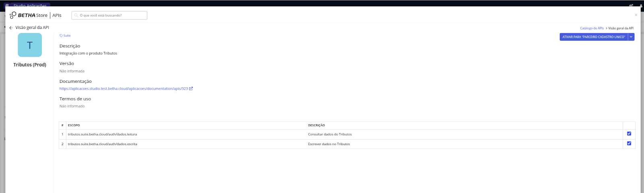Click Ativar para "Parceiro Cadastro Unico" button
Viewport: 644px width, 193px height.
coord(594,37)
